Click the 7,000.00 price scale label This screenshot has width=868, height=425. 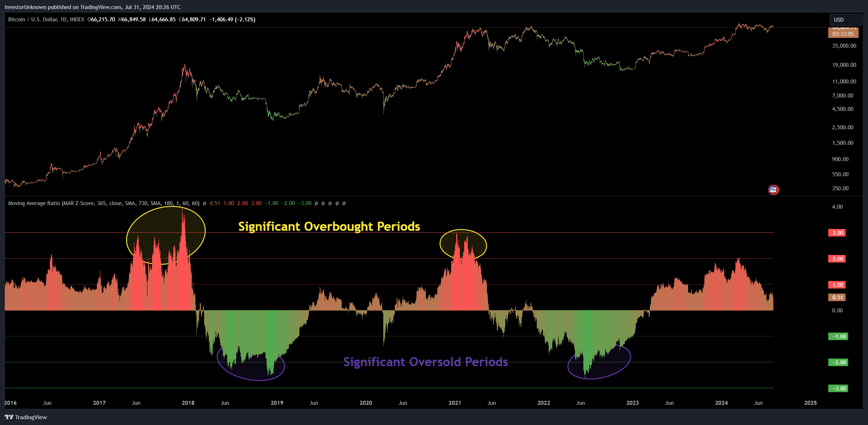coord(843,96)
